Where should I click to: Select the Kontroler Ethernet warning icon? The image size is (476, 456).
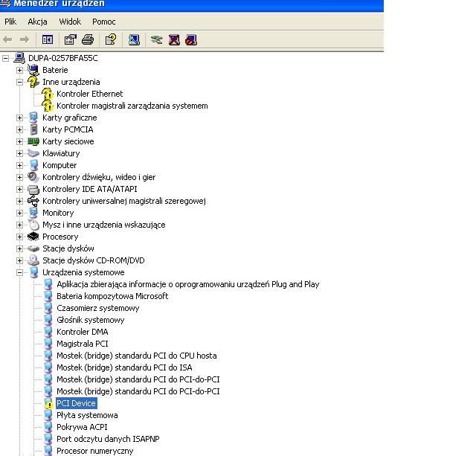48,94
